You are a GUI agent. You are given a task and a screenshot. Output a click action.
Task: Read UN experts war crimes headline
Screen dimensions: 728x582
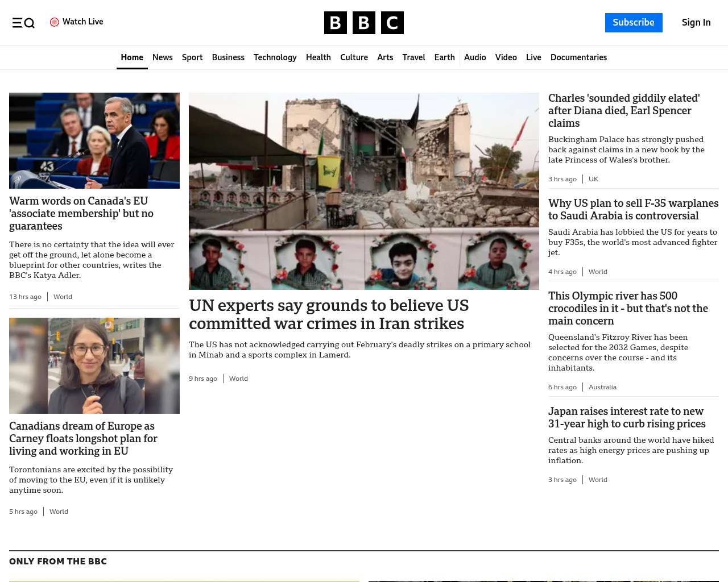click(329, 314)
